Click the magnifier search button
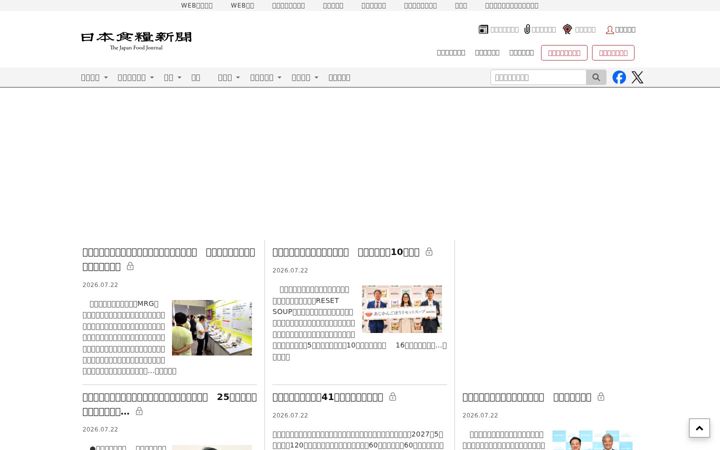The width and height of the screenshot is (720, 450). 596,77
